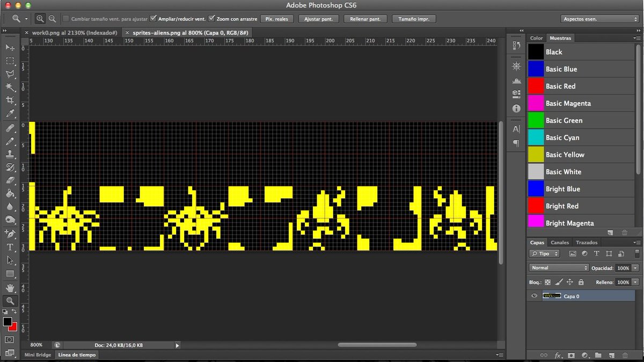Uncheck 'Zoom con arrastre' checkbox
The image size is (644, 362).
click(211, 19)
